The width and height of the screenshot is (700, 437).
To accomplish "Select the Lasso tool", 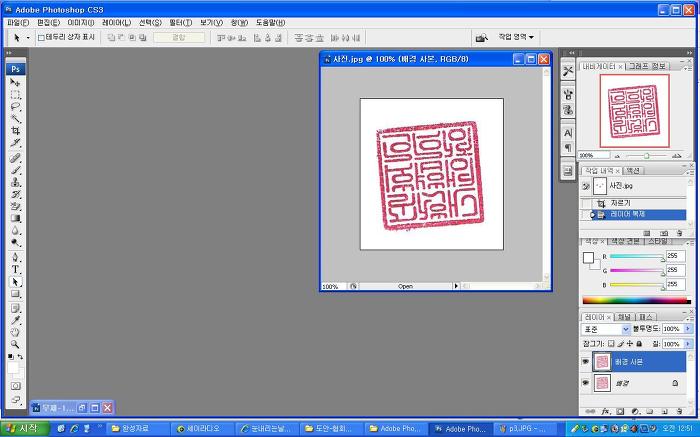I will pyautogui.click(x=15, y=107).
